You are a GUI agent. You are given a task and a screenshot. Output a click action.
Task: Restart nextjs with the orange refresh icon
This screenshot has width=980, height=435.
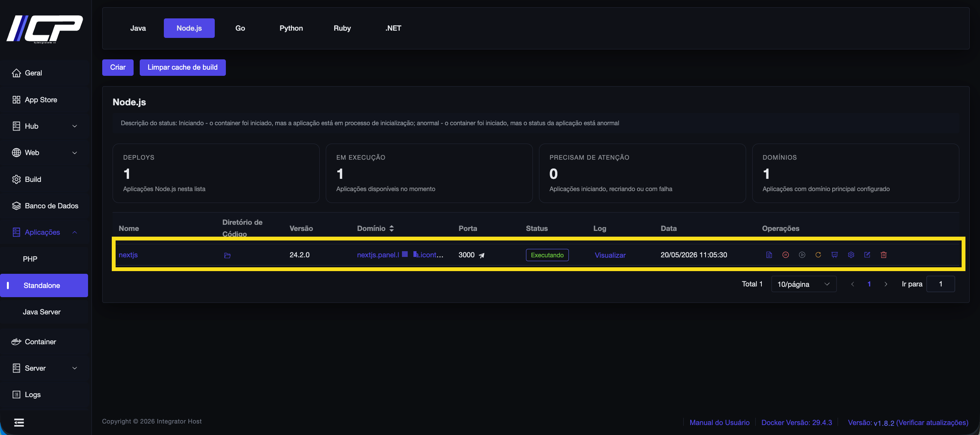click(x=818, y=255)
